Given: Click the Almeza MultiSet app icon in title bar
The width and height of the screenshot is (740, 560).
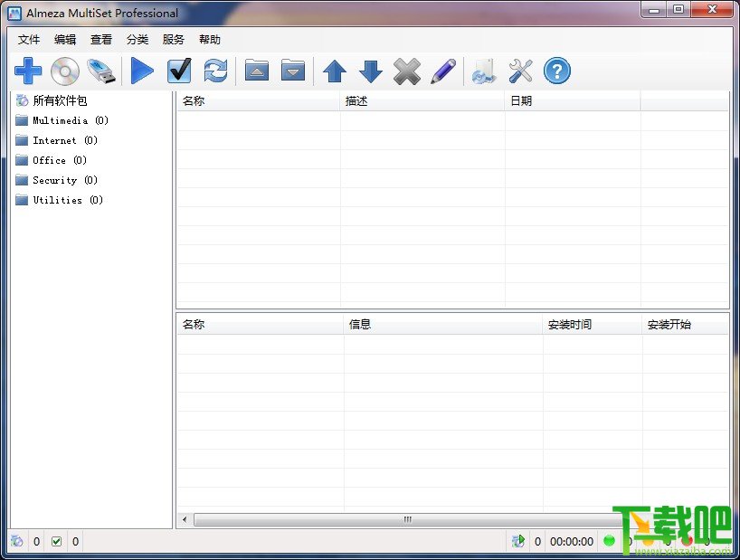Looking at the screenshot, I should pos(14,13).
